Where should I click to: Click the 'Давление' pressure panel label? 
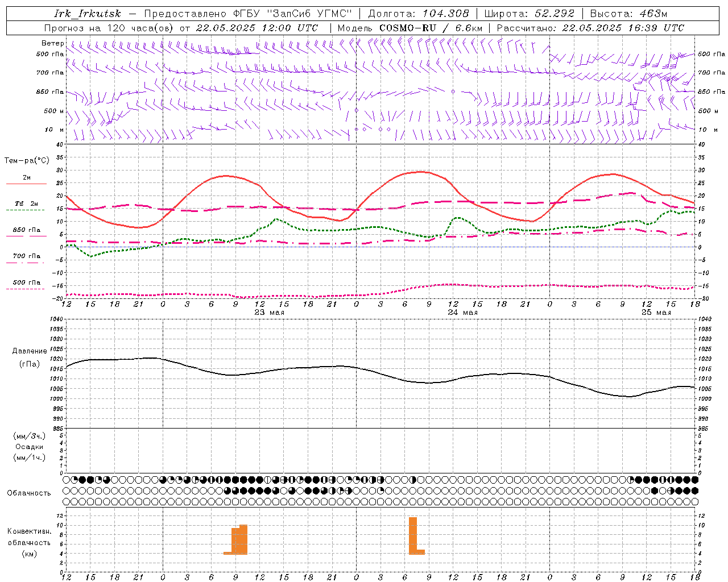30,351
